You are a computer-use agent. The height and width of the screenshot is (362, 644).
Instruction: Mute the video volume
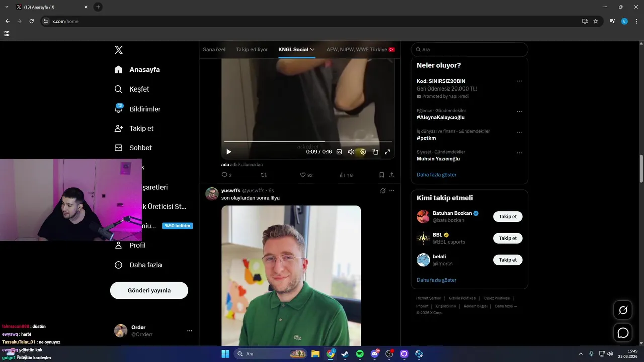(351, 152)
